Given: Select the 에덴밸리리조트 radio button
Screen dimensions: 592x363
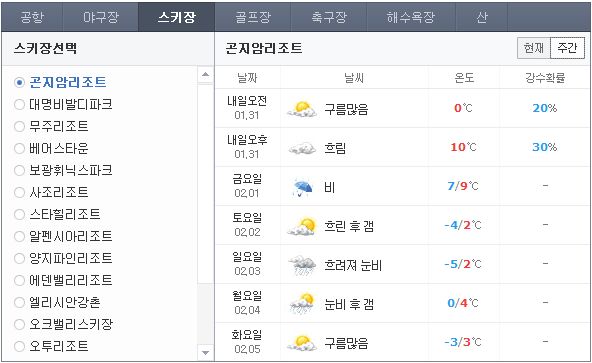Looking at the screenshot, I should [x=19, y=280].
